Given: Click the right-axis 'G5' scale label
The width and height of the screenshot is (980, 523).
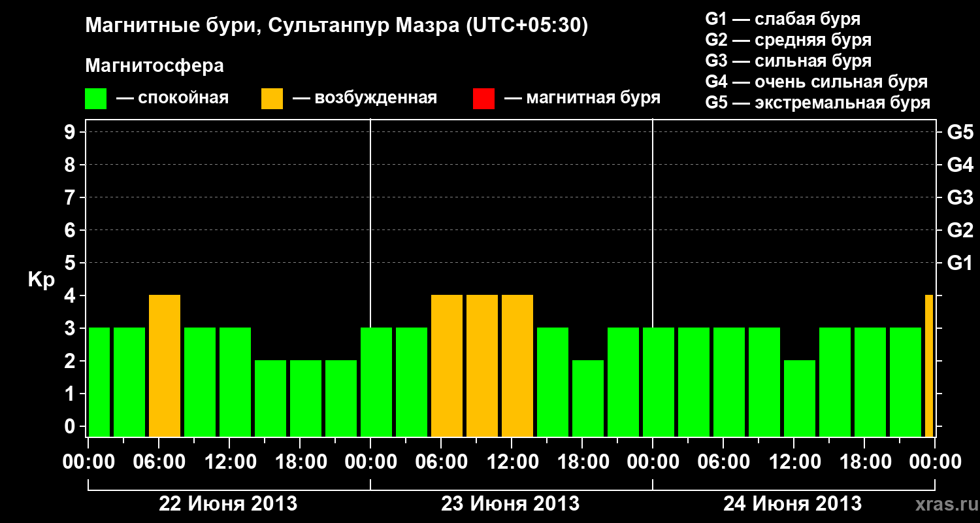Looking at the screenshot, I should coord(960,133).
